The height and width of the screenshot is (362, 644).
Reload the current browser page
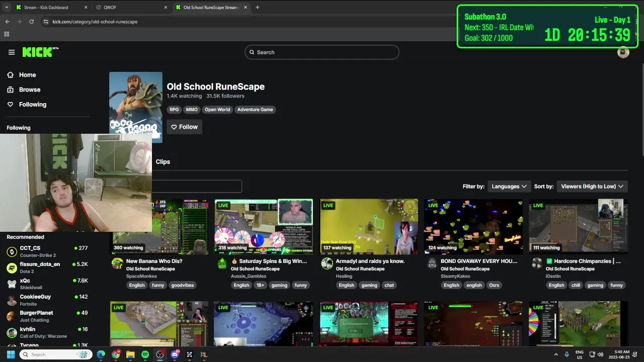[x=31, y=22]
